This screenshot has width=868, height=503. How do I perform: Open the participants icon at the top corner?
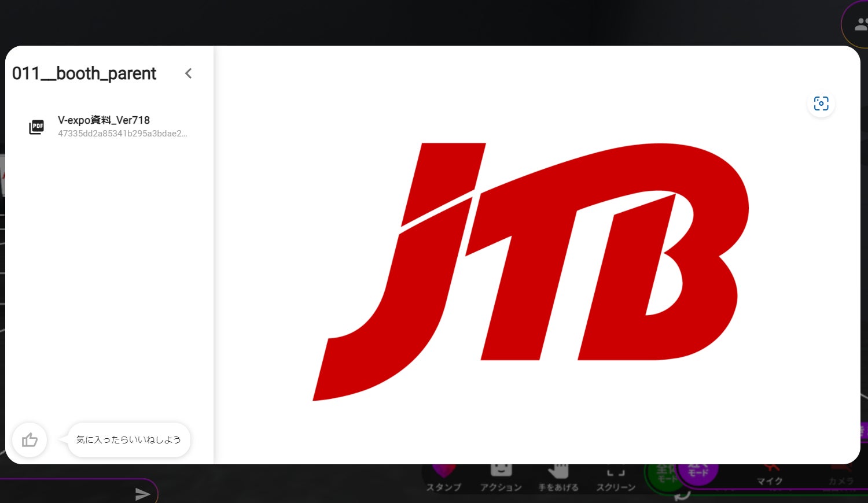pos(860,24)
